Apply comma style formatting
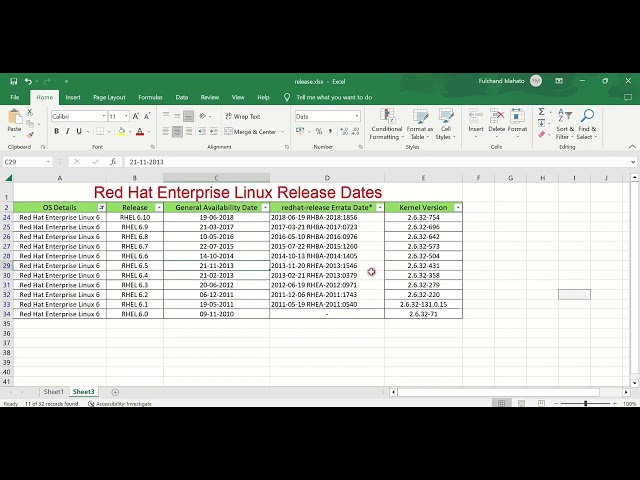640x480 pixels. (x=330, y=131)
